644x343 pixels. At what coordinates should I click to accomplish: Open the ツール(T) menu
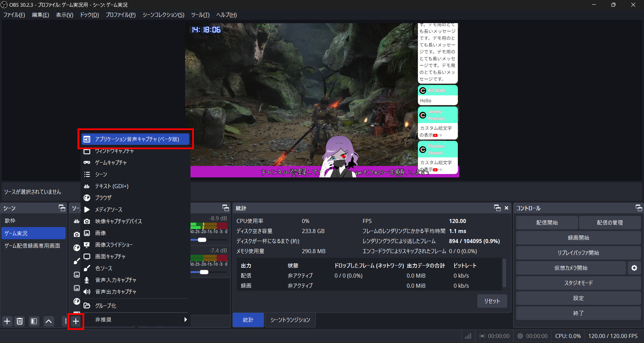pos(200,15)
